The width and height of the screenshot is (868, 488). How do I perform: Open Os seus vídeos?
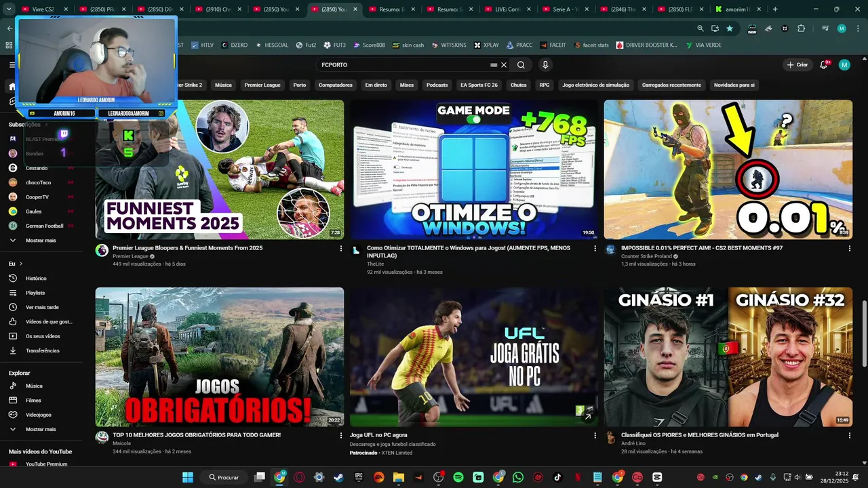point(43,336)
